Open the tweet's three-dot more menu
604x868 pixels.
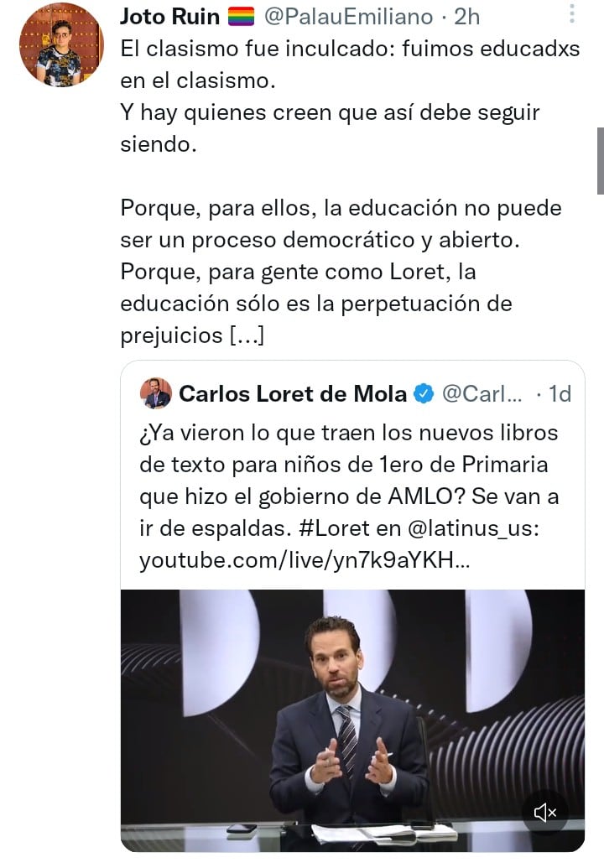click(x=572, y=14)
